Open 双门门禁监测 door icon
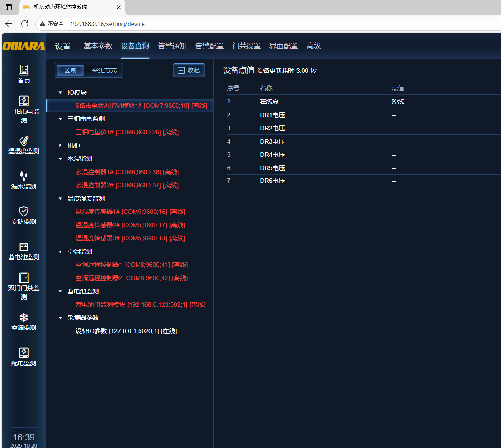The height and width of the screenshot is (448, 501). pos(24,278)
